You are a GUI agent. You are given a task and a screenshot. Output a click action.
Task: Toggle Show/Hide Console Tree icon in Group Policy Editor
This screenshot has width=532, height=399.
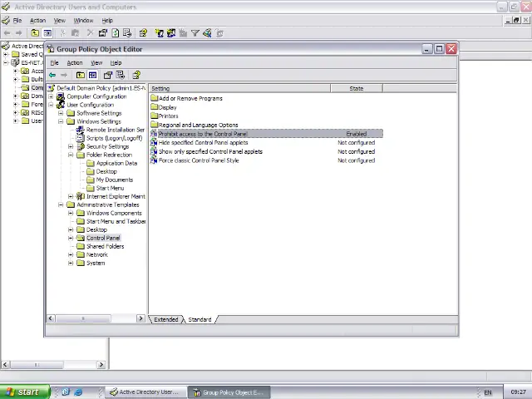tap(92, 75)
